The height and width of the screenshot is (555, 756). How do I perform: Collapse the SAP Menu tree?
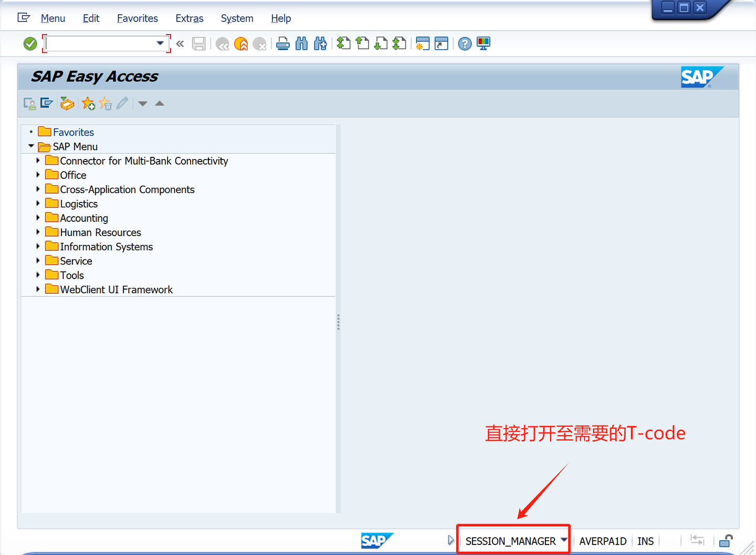[30, 146]
